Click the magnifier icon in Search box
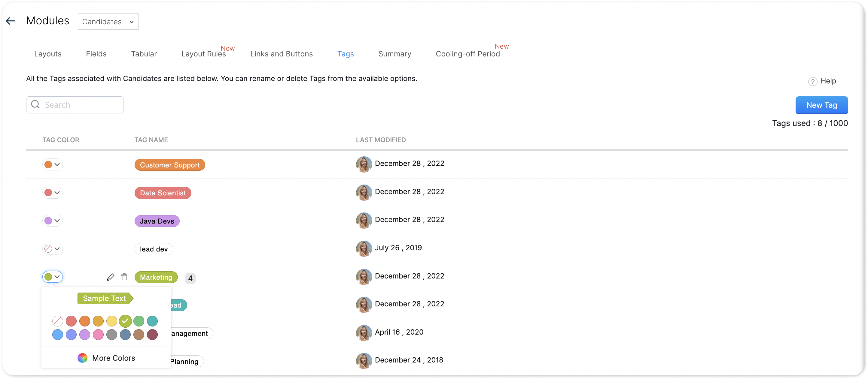This screenshot has width=868, height=379. coord(35,105)
